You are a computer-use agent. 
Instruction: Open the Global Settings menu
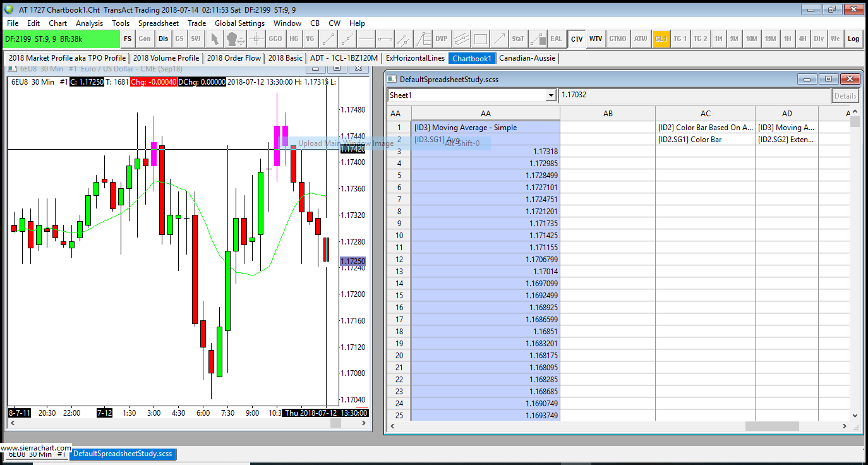point(239,23)
